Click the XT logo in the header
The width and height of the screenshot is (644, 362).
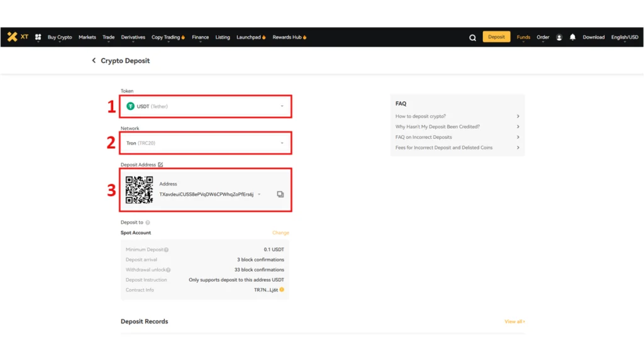point(18,37)
